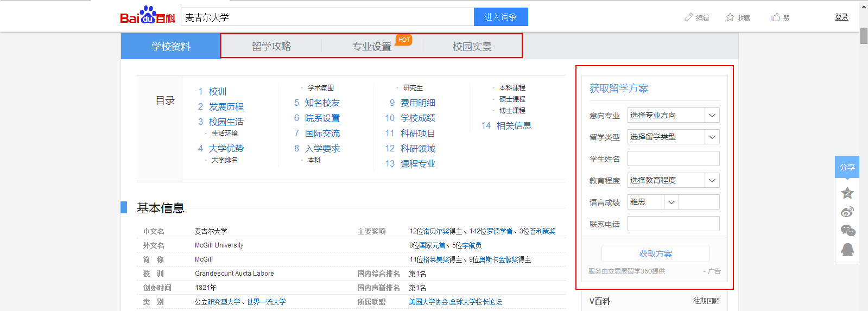Click the 获取方案 submit button
868x311 pixels.
[656, 253]
